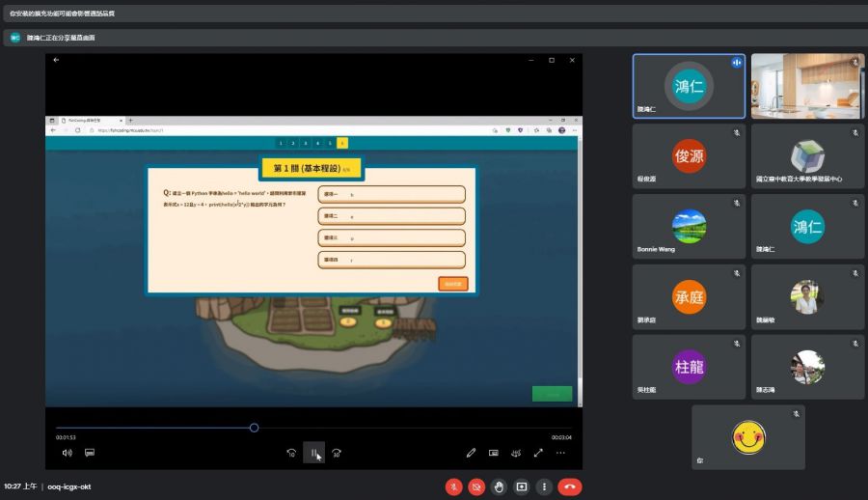Viewport: 868px width, 500px height.
Task: Choose answer 選項一 in the quiz
Action: [x=392, y=195]
